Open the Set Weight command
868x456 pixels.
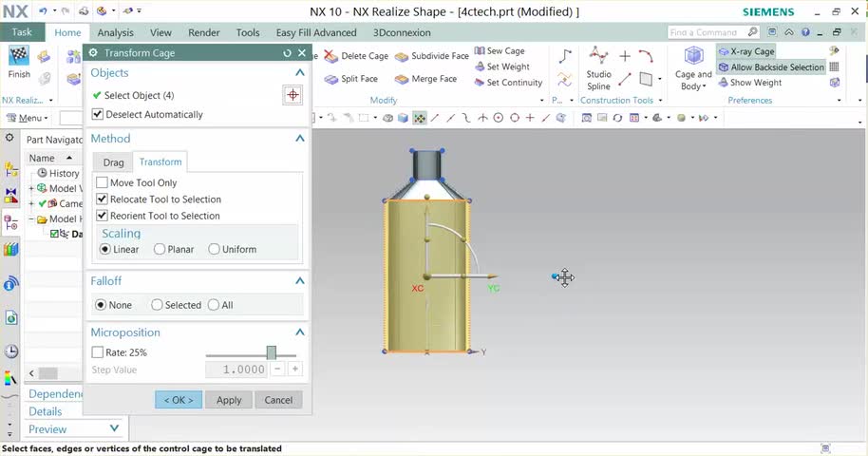click(502, 66)
